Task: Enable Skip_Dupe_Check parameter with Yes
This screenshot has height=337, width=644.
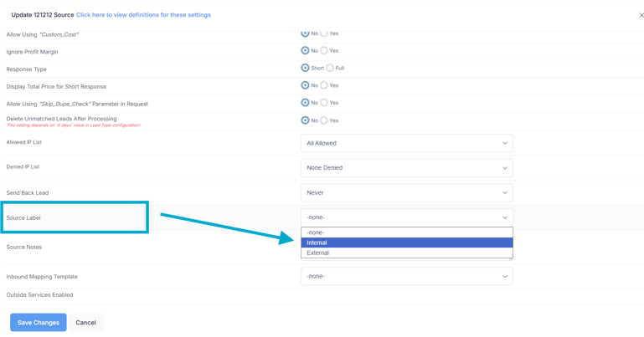Action: [x=324, y=103]
